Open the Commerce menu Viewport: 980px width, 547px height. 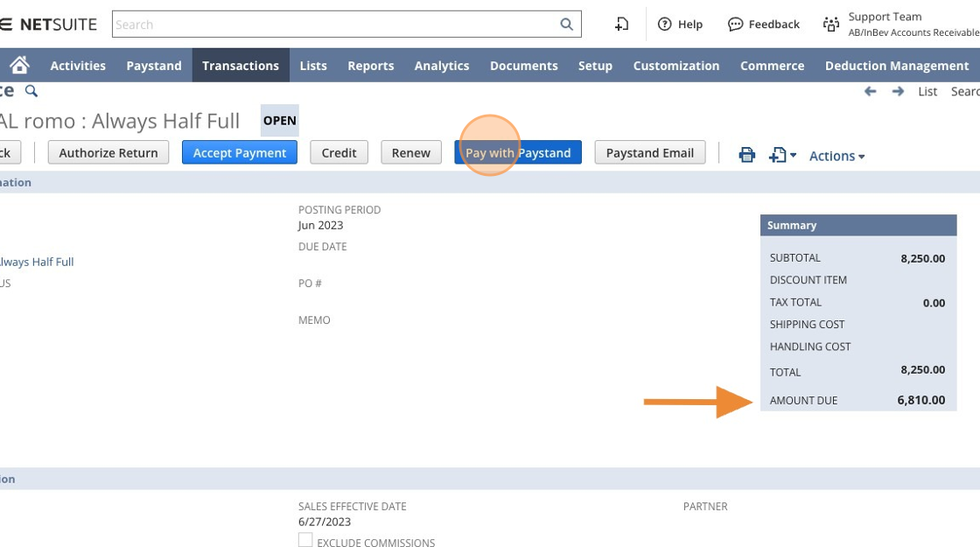772,66
